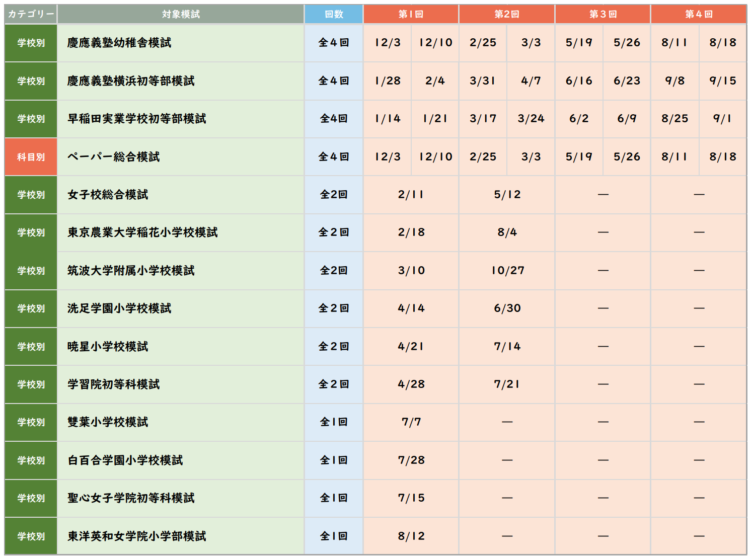Click date 9/1 in 早稲田実業学校初等部模試 row

tap(723, 119)
